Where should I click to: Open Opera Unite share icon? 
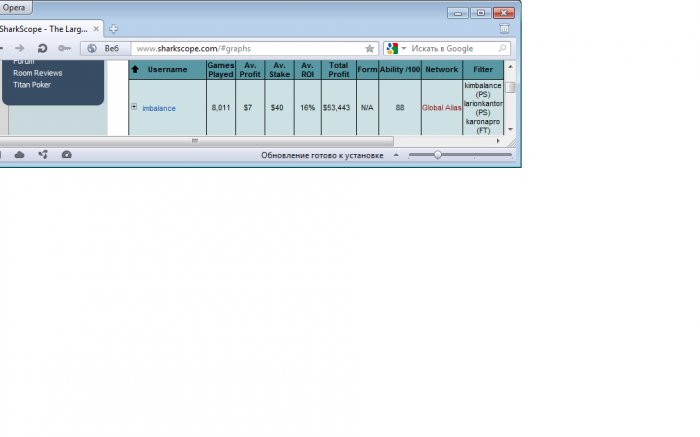coord(43,155)
